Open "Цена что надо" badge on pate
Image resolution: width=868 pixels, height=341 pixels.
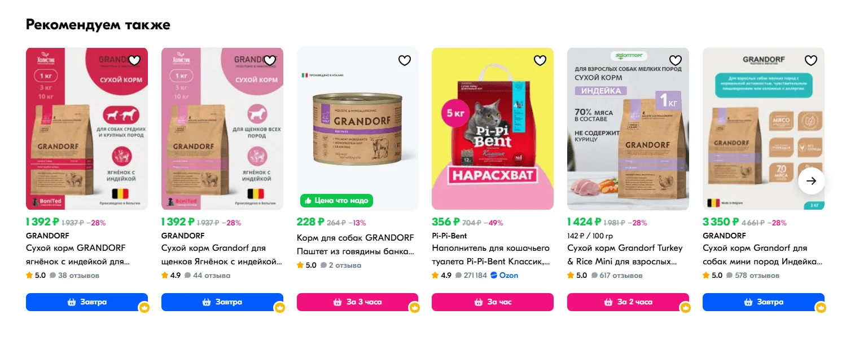pyautogui.click(x=336, y=201)
